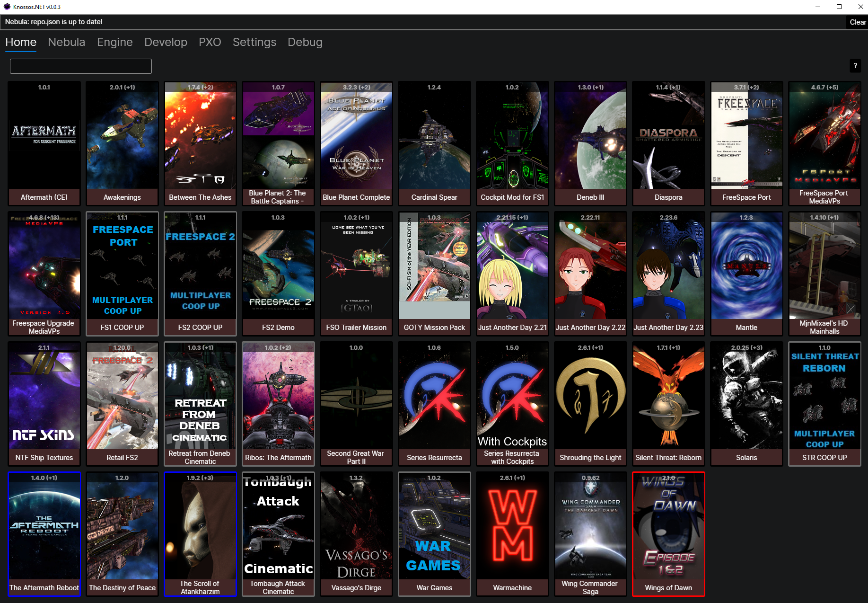The width and height of the screenshot is (868, 603).
Task: Open the Vassago's Dirge tile
Action: pyautogui.click(x=356, y=534)
